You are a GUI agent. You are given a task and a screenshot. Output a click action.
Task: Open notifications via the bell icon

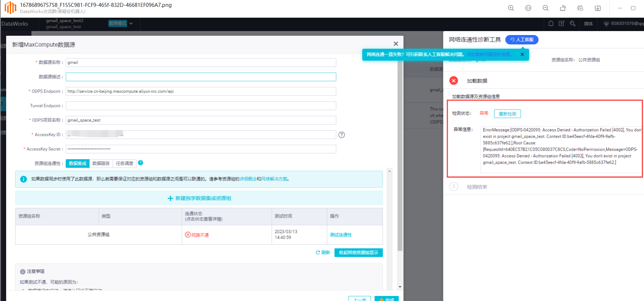click(x=551, y=23)
